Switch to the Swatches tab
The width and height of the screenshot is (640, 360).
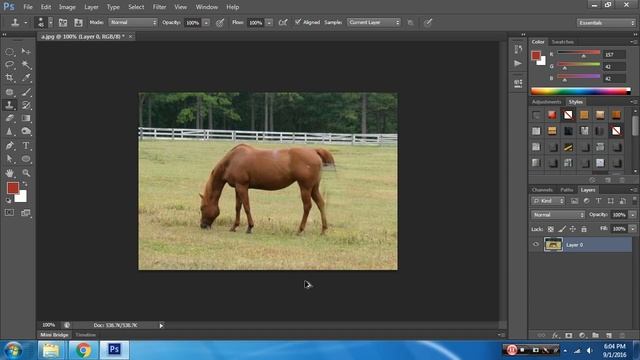coord(562,42)
